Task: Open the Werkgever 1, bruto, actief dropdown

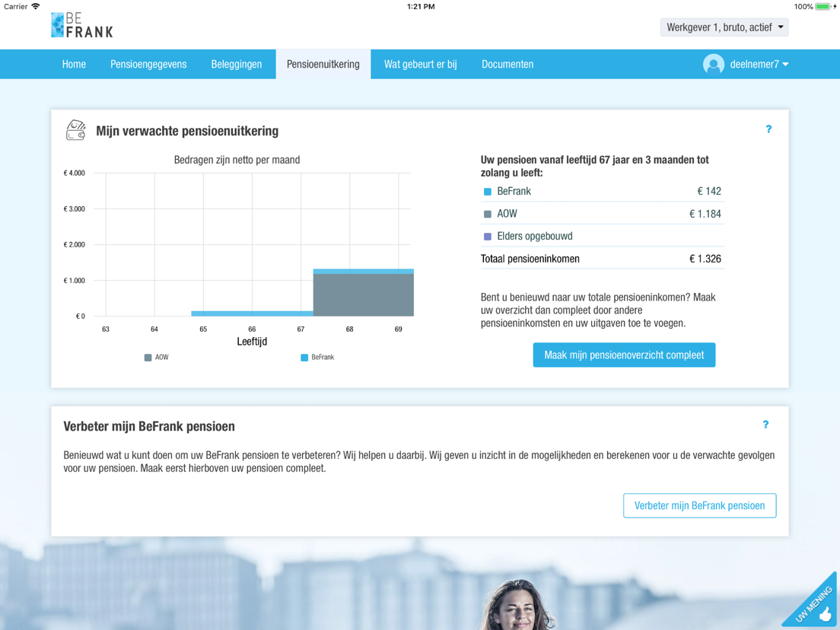Action: (724, 27)
